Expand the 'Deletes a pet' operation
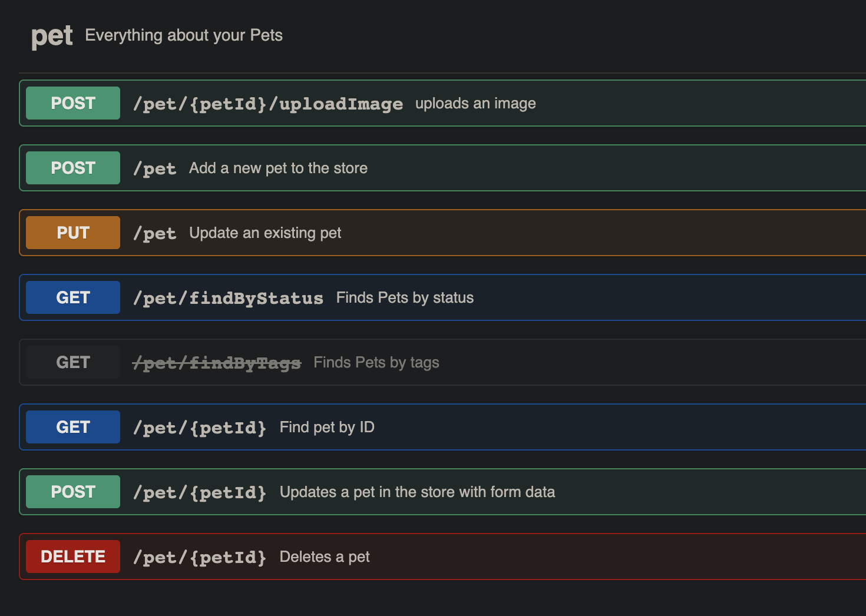The image size is (866, 616). point(325,557)
